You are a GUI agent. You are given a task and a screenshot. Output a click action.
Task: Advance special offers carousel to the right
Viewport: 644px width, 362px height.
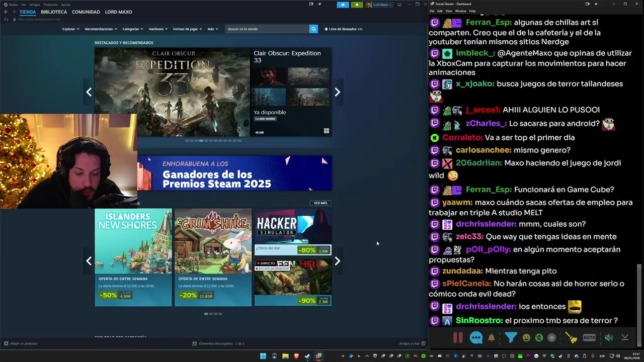[338, 261]
